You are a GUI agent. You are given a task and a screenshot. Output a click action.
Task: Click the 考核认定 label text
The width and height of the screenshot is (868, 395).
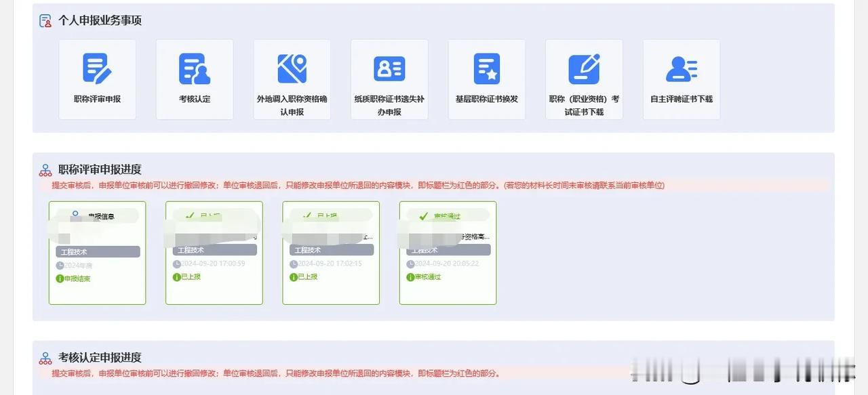(x=195, y=99)
